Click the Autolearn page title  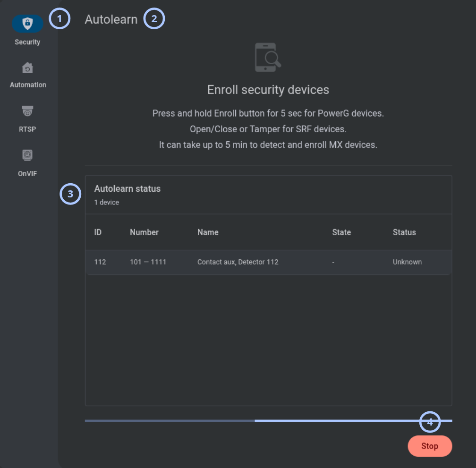111,19
